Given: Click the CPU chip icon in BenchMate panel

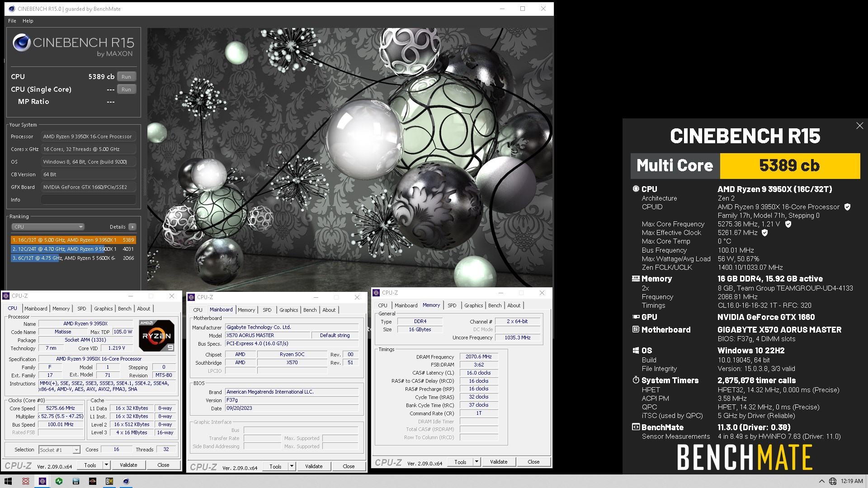Looking at the screenshot, I should [636, 189].
